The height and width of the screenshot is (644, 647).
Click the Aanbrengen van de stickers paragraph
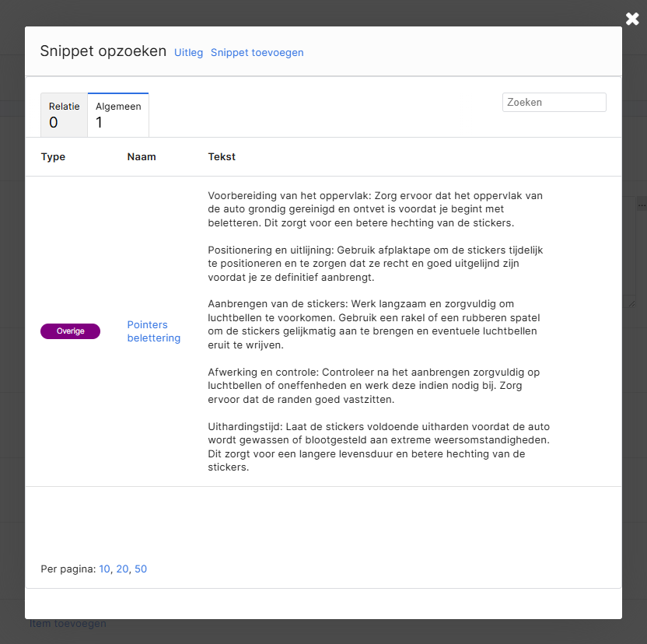coord(374,324)
